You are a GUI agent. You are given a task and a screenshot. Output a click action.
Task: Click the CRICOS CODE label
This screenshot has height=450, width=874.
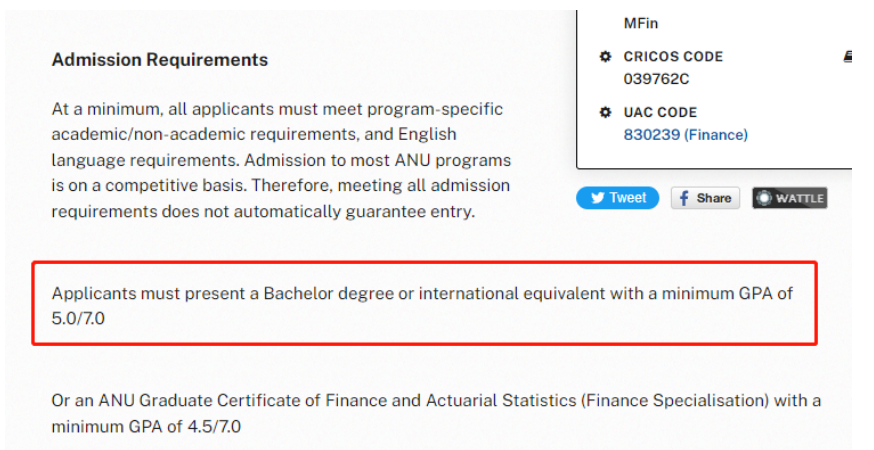(x=673, y=56)
